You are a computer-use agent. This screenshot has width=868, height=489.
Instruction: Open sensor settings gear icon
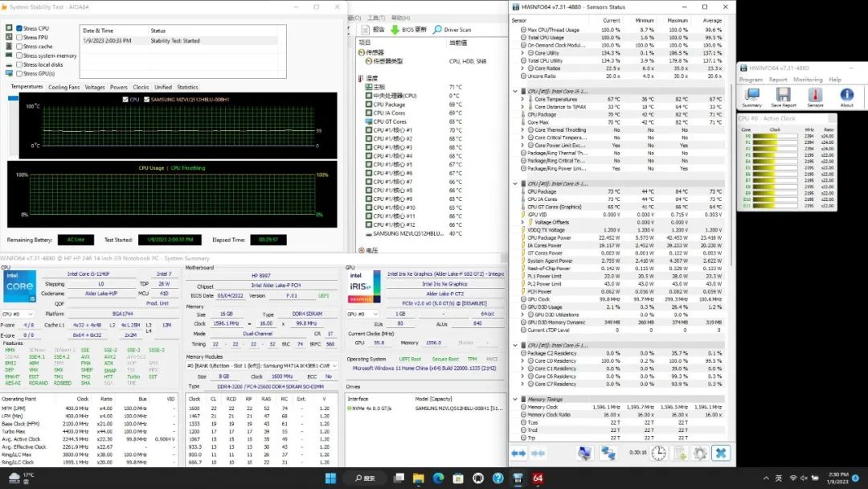click(699, 454)
